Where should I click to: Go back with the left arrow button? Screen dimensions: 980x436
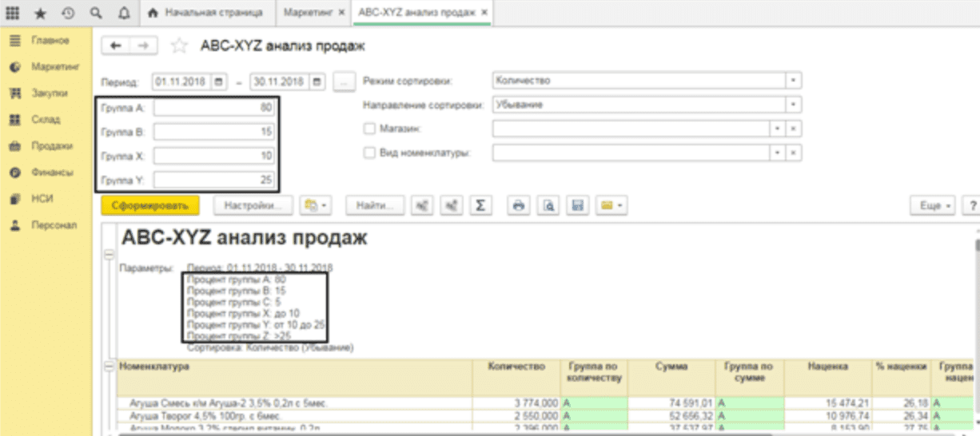coord(116,46)
